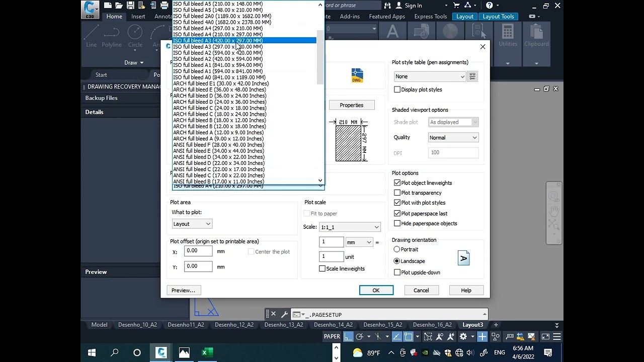Open Windows Start menu

(92, 352)
